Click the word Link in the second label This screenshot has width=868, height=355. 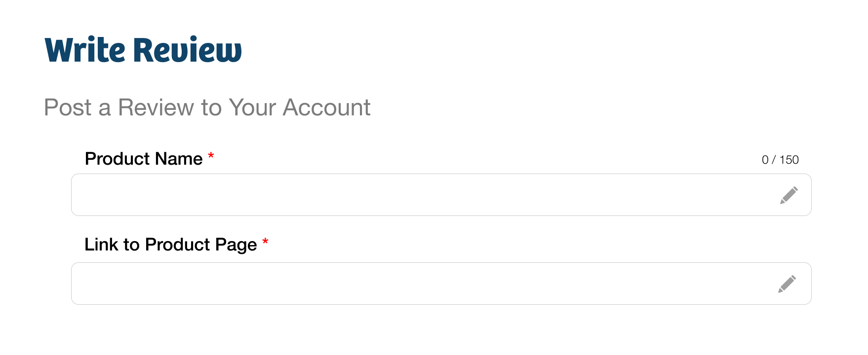[101, 245]
